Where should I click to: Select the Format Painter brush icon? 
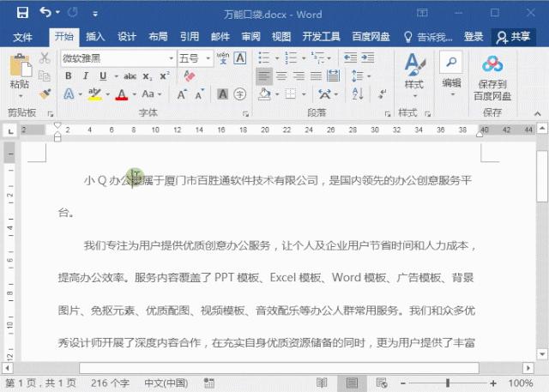pos(45,93)
